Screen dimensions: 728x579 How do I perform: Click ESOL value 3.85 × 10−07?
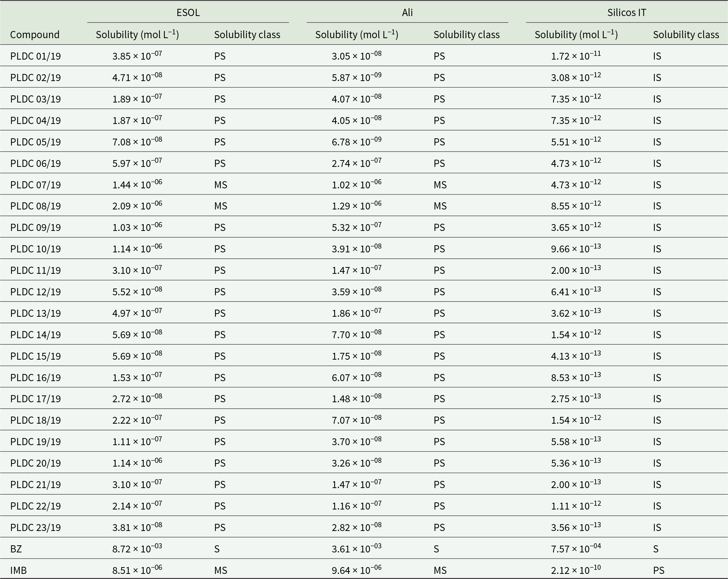tap(137, 55)
